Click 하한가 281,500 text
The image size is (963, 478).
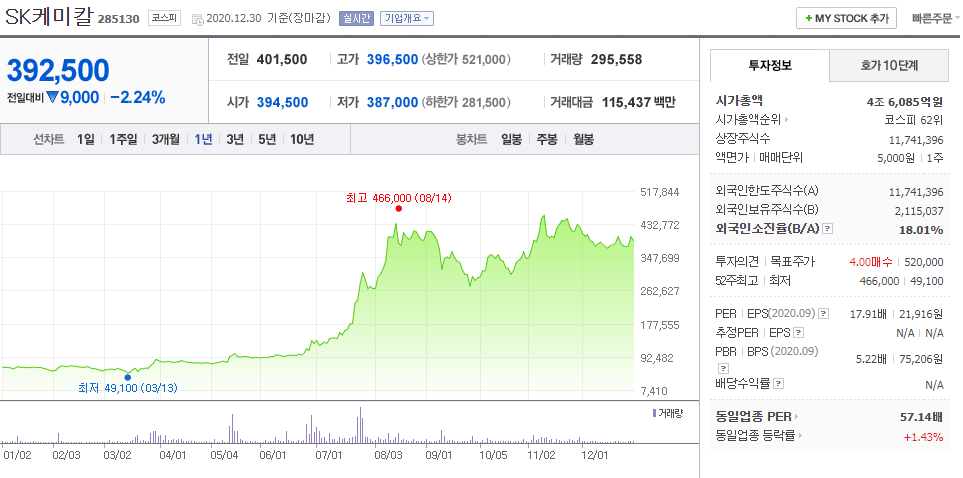pos(467,103)
